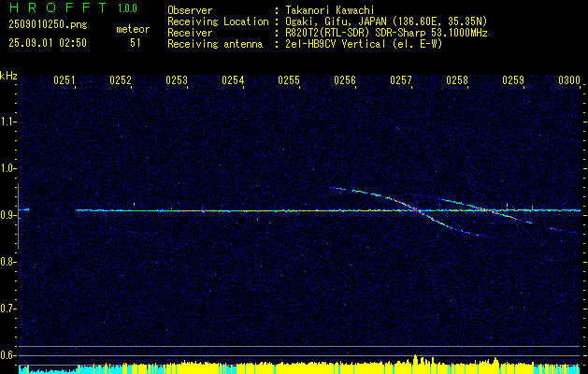The image size is (588, 374).
Task: Click time axis marker 0259
Action: click(513, 80)
